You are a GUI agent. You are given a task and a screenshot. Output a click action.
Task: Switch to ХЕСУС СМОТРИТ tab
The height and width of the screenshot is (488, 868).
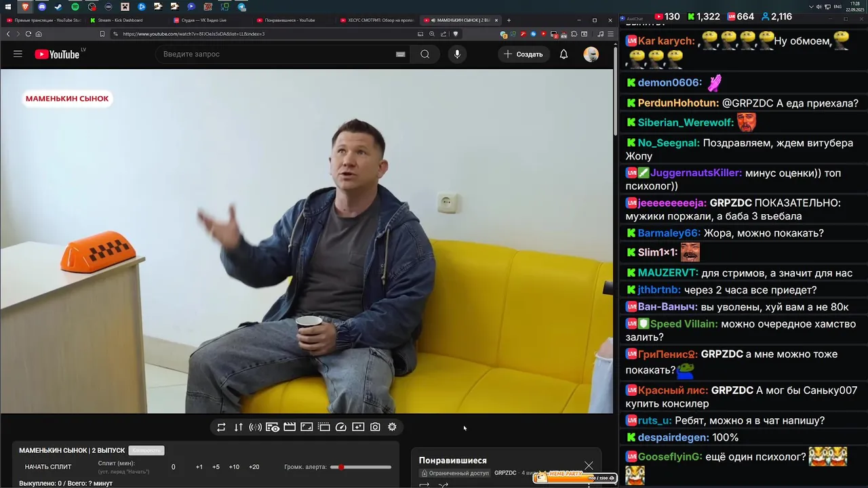(x=376, y=20)
